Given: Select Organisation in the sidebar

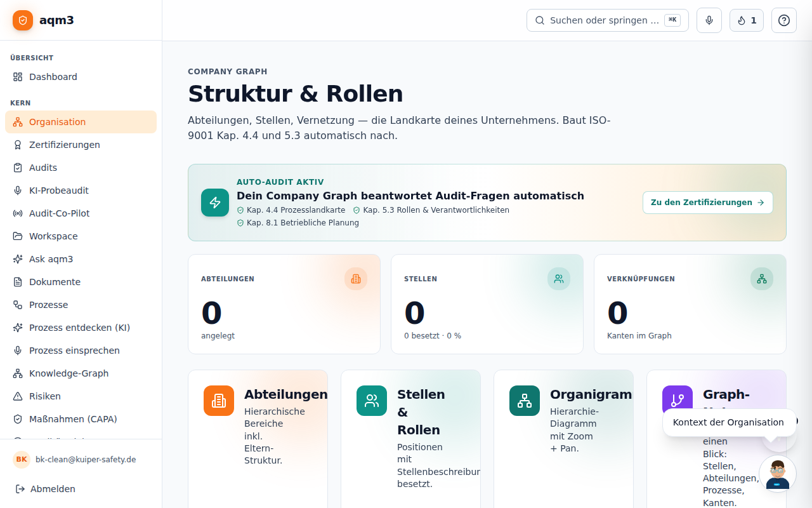Looking at the screenshot, I should pyautogui.click(x=81, y=122).
